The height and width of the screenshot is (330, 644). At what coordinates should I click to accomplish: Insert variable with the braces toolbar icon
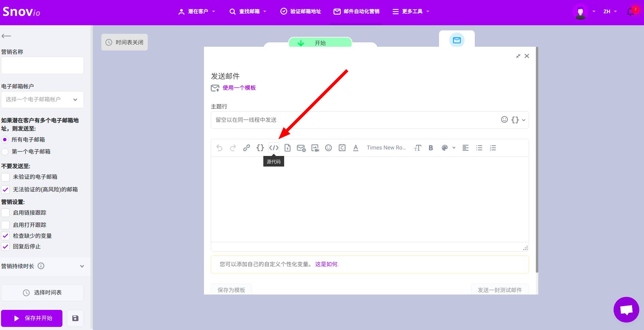tap(260, 148)
